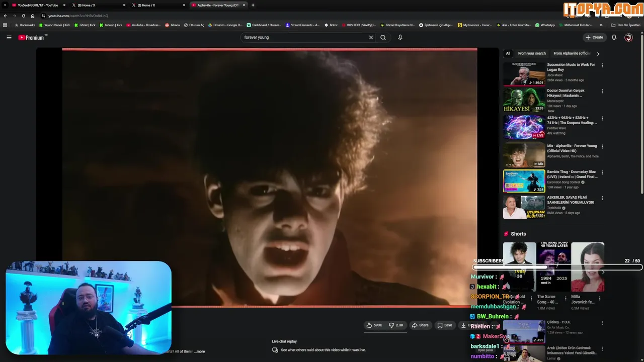Open the 432Hz live stream thumbnail
644x362 pixels.
[524, 127]
